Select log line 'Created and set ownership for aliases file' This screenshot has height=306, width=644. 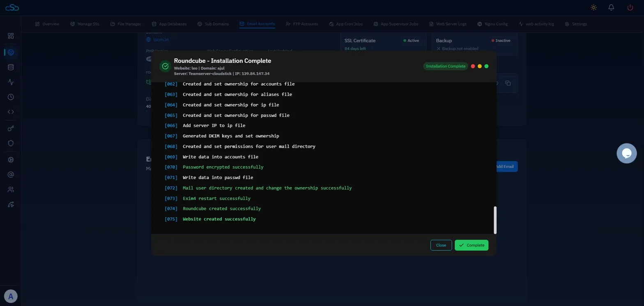click(x=237, y=95)
